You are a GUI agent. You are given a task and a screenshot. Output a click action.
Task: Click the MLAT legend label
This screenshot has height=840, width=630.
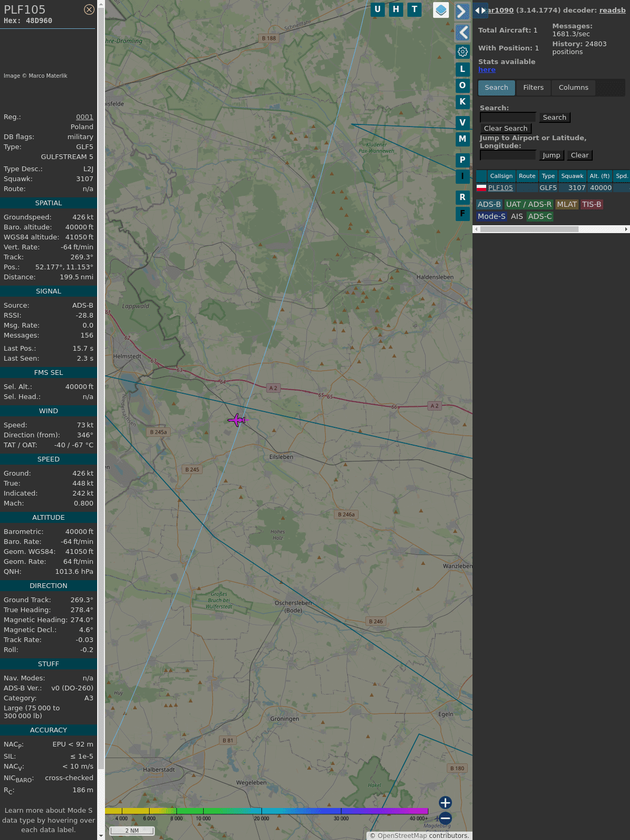point(567,205)
